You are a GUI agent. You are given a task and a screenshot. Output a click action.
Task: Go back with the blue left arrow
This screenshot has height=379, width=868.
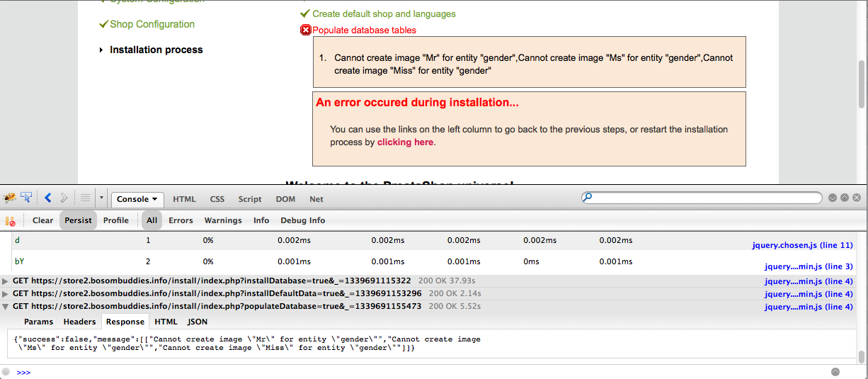pyautogui.click(x=48, y=198)
